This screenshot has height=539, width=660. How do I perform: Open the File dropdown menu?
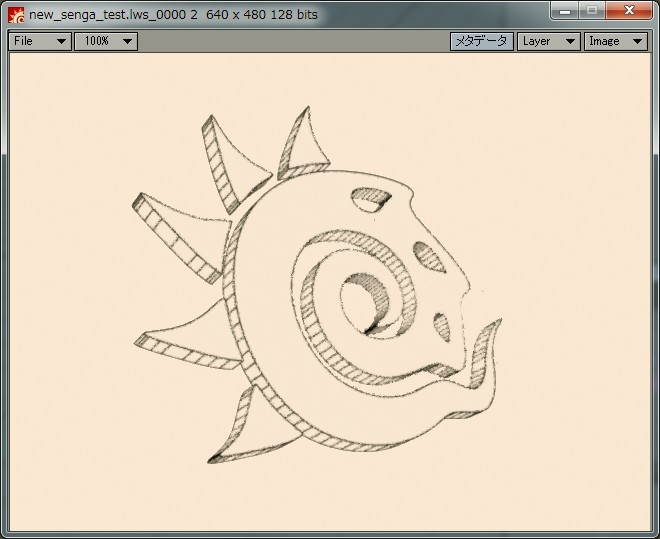click(x=40, y=41)
